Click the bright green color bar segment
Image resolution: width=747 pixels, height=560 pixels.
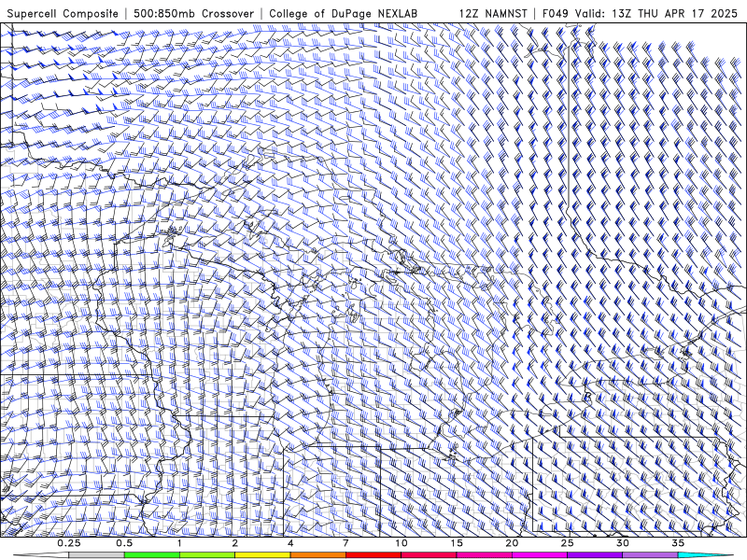[151, 555]
